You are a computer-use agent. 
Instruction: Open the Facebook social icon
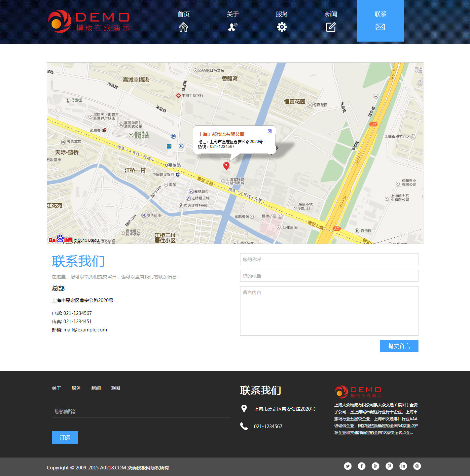click(x=362, y=466)
